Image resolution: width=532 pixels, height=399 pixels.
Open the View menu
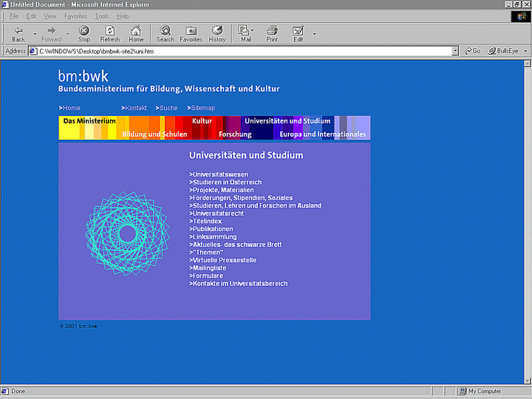pos(50,16)
